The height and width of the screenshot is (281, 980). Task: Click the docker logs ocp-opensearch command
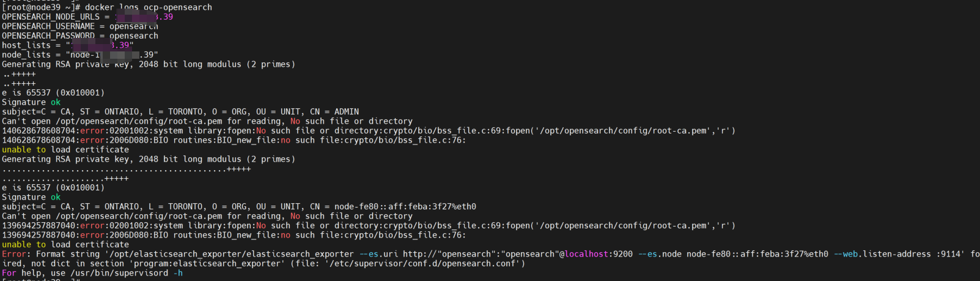coord(149,7)
